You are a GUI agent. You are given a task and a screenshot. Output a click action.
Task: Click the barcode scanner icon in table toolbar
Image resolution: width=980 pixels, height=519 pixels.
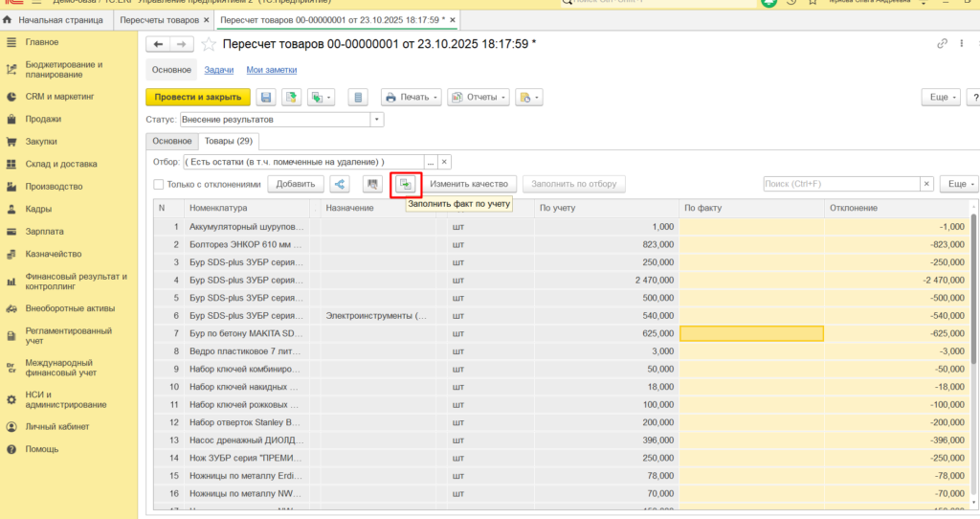pos(372,184)
